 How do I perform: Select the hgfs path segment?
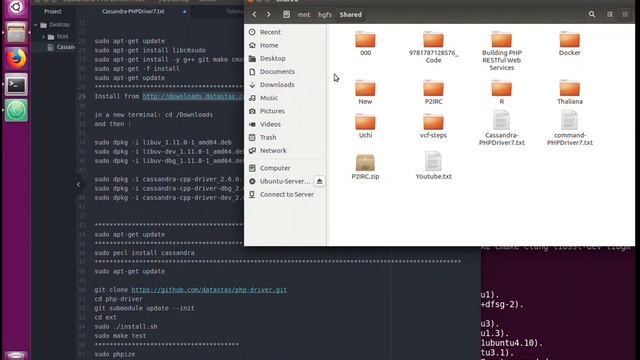[x=325, y=15]
